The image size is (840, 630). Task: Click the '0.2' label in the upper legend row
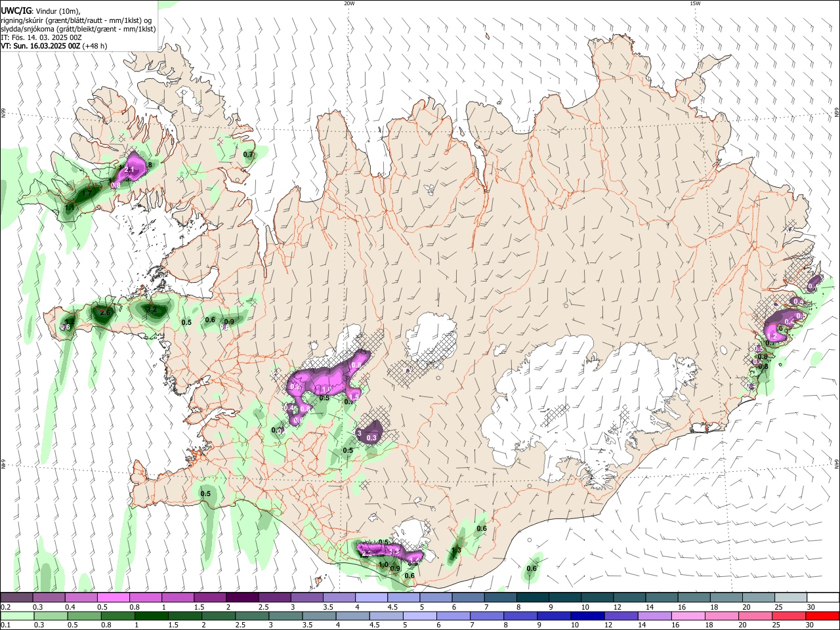pyautogui.click(x=5, y=607)
